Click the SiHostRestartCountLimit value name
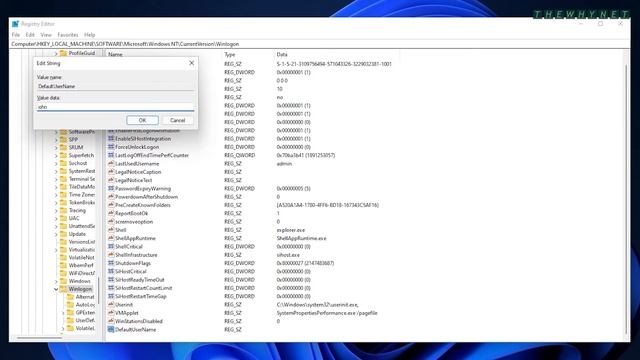Image resolution: width=640 pixels, height=360 pixels. pyautogui.click(x=143, y=288)
